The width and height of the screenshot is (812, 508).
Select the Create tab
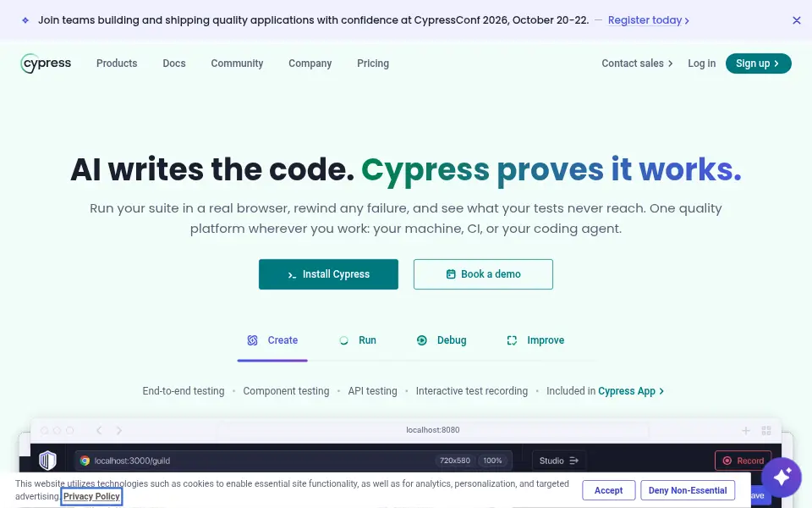tap(272, 340)
